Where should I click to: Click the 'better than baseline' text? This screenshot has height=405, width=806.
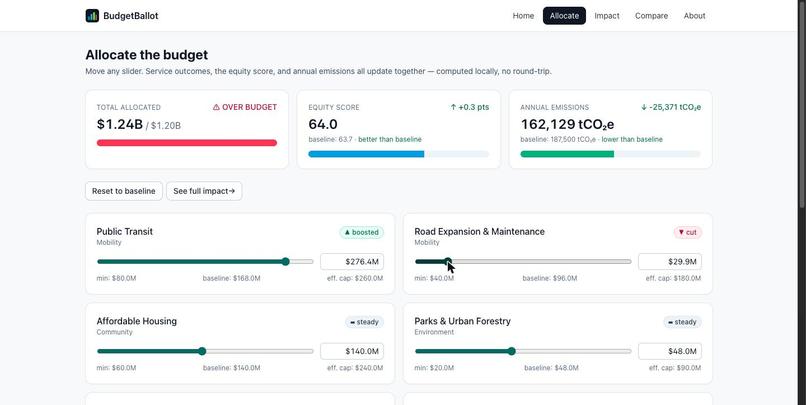(x=390, y=139)
